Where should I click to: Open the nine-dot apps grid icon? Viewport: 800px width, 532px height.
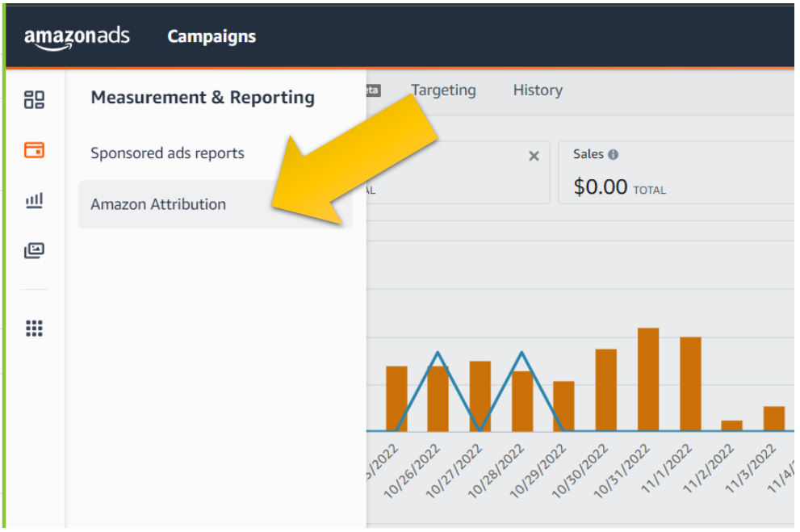point(34,329)
